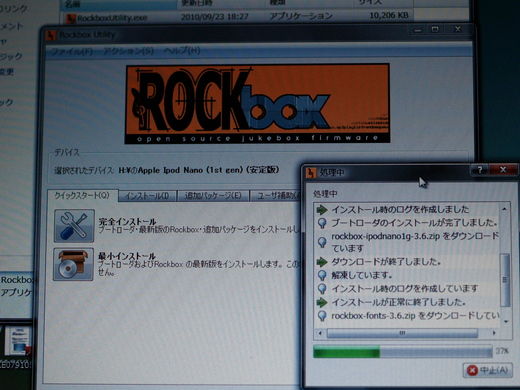The image size is (520, 390).
Task: Click the help question mark in progress dialog
Action: pyautogui.click(x=480, y=170)
